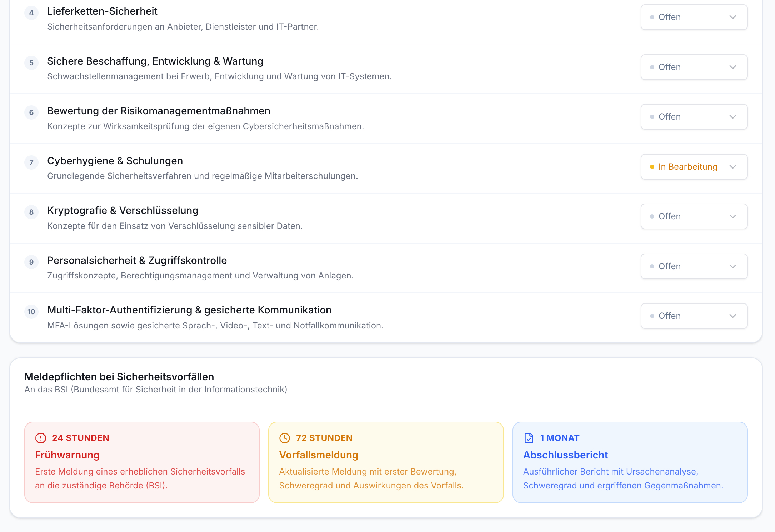Click the 'Kryptografie & Verschlüsselung' title
This screenshot has width=775, height=532.
[x=123, y=211]
